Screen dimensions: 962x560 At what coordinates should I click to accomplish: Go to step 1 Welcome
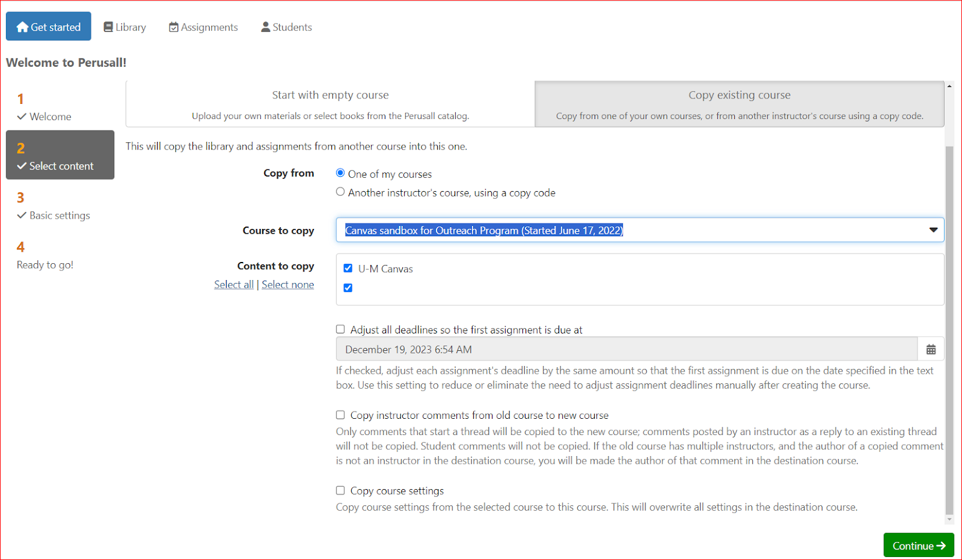[60, 107]
